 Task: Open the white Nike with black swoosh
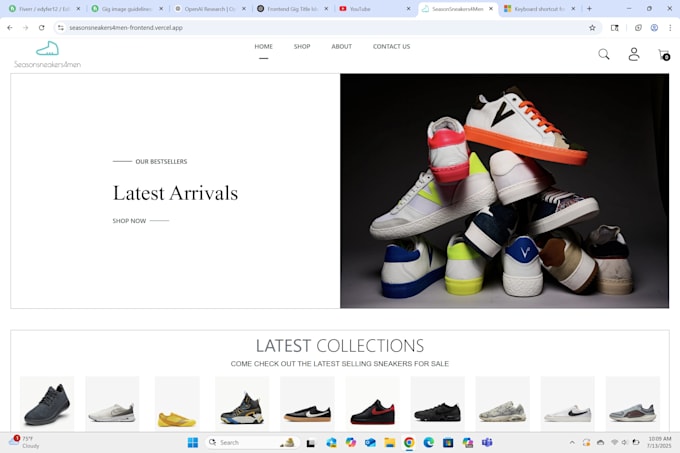[567, 403]
